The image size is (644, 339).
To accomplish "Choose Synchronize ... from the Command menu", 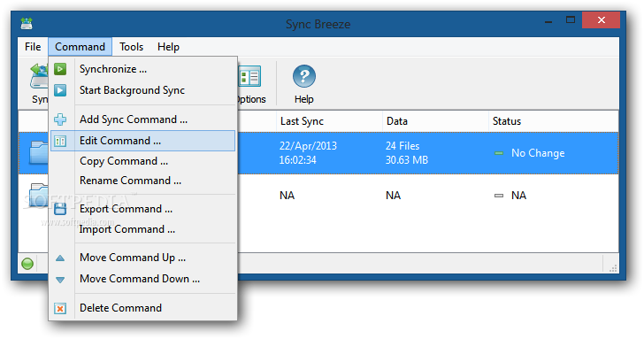I will coord(142,69).
